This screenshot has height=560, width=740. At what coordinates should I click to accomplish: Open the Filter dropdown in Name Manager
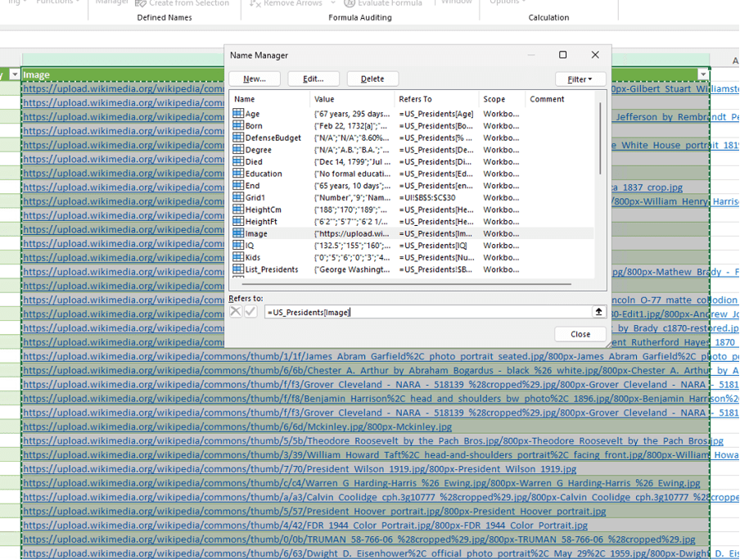pos(580,79)
